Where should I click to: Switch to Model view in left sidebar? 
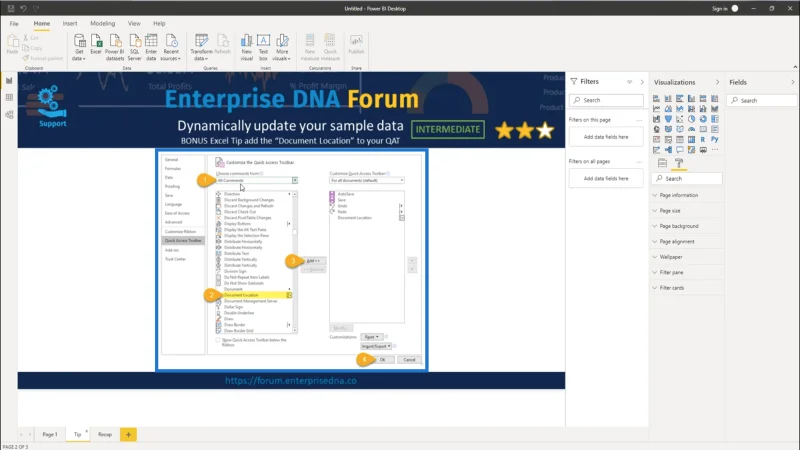pyautogui.click(x=9, y=115)
